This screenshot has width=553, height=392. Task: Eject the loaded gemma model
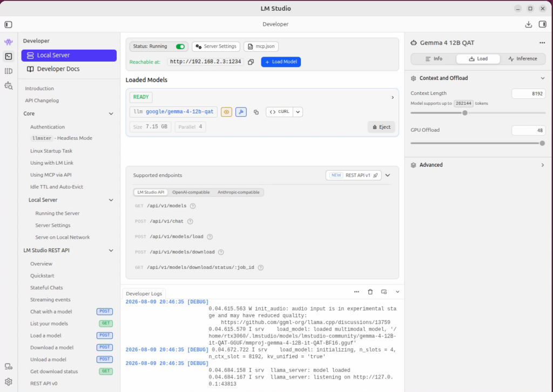point(381,127)
